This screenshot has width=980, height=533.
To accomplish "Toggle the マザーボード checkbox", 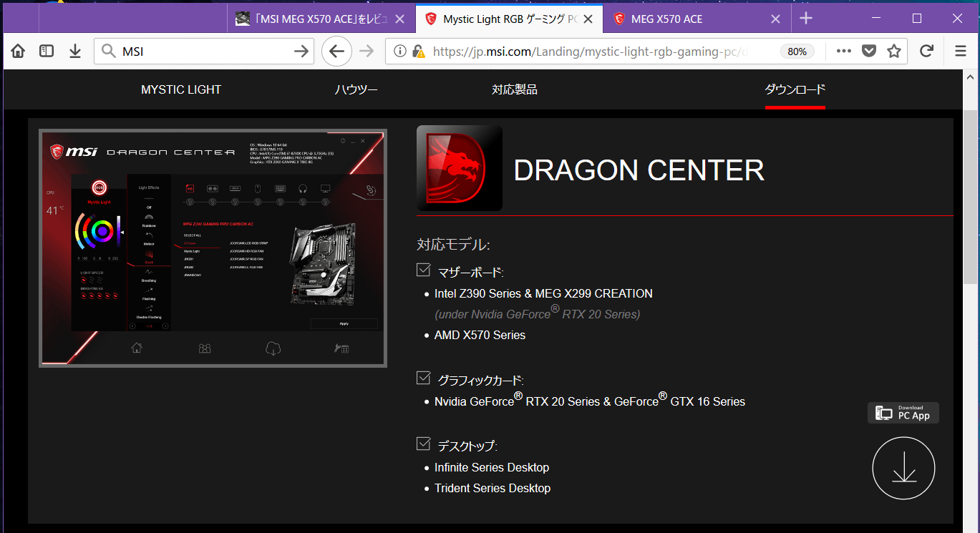I will [424, 270].
